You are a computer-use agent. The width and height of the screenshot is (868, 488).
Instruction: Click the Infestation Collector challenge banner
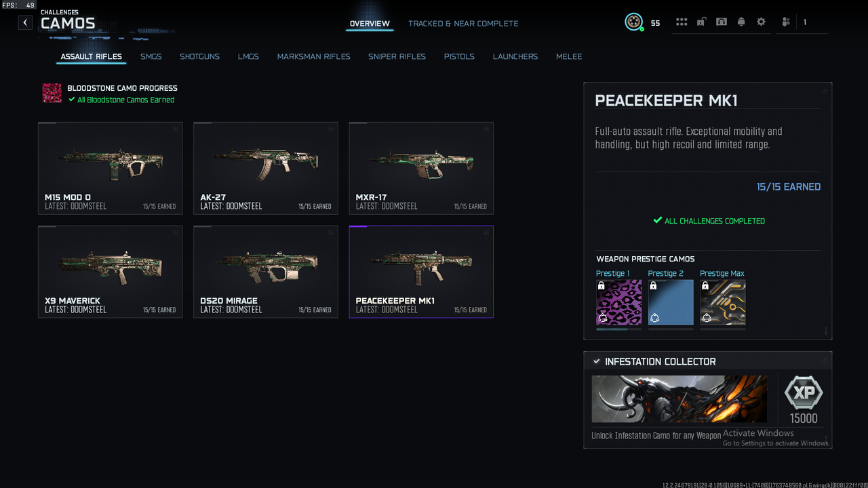pyautogui.click(x=679, y=399)
